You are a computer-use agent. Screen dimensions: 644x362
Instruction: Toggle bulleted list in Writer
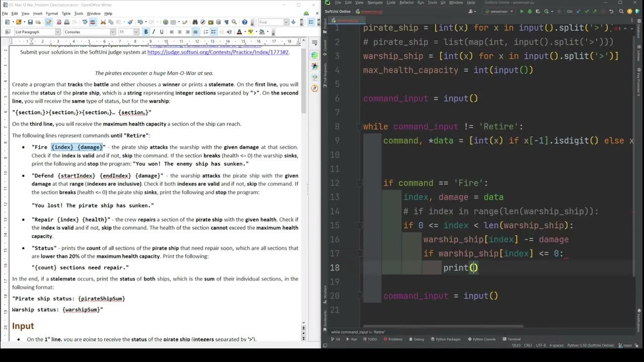214,32
